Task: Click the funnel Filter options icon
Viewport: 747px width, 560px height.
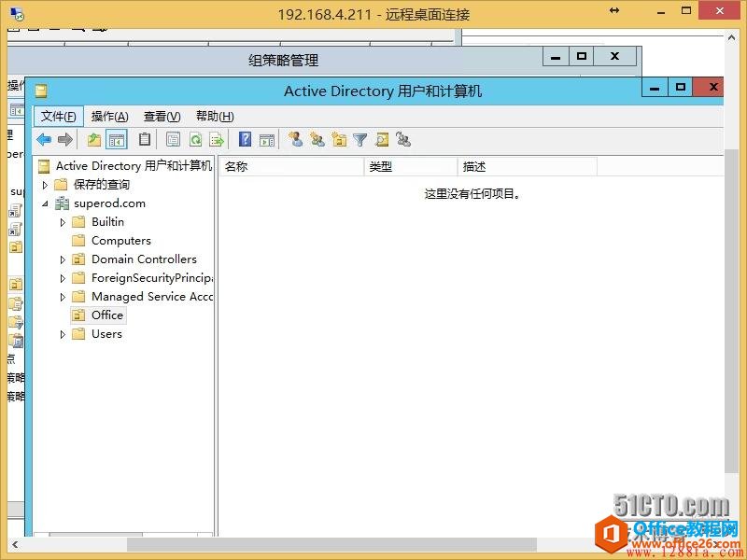Action: pos(360,139)
